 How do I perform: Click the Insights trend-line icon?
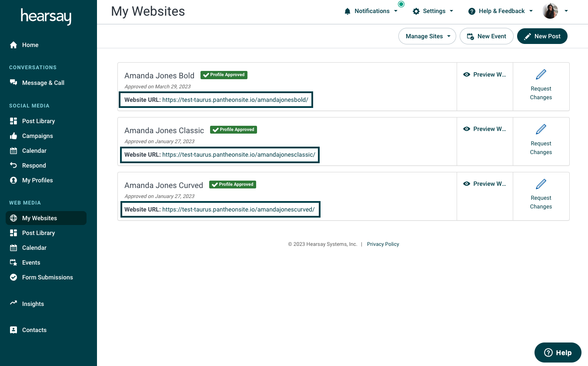[x=13, y=303]
